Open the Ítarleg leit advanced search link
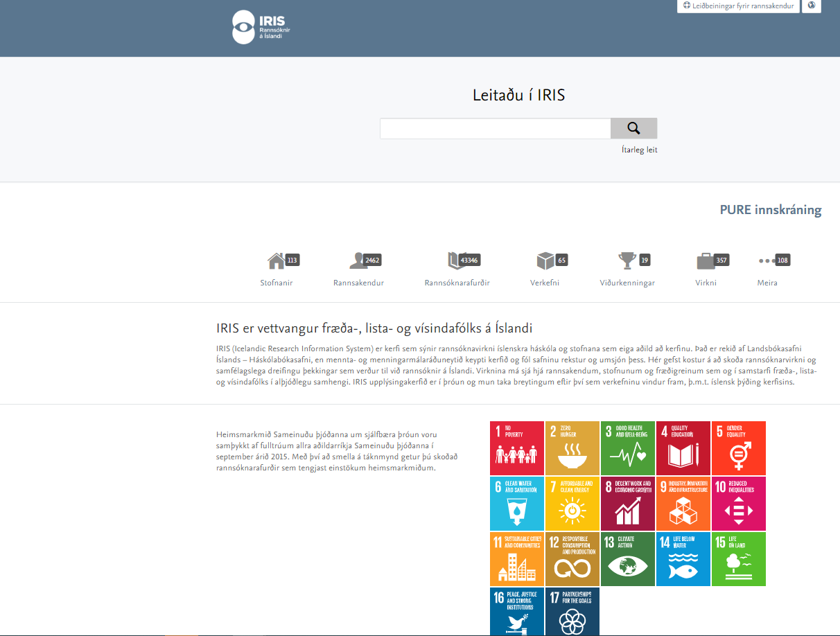This screenshot has height=636, width=840. point(639,150)
